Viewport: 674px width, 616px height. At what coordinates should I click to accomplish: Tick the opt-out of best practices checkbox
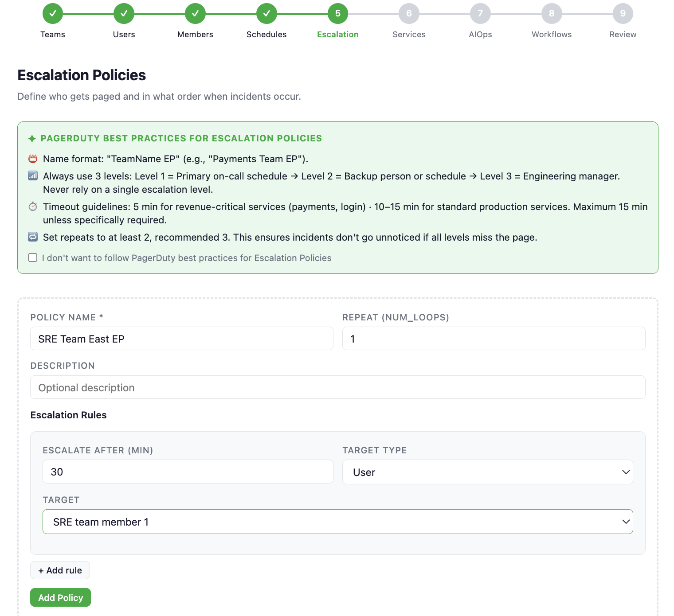click(x=33, y=258)
